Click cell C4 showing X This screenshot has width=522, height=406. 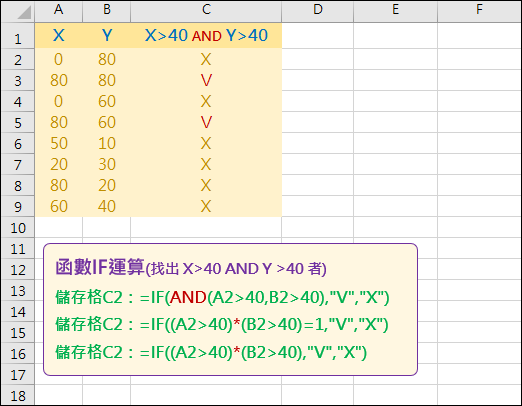click(206, 101)
